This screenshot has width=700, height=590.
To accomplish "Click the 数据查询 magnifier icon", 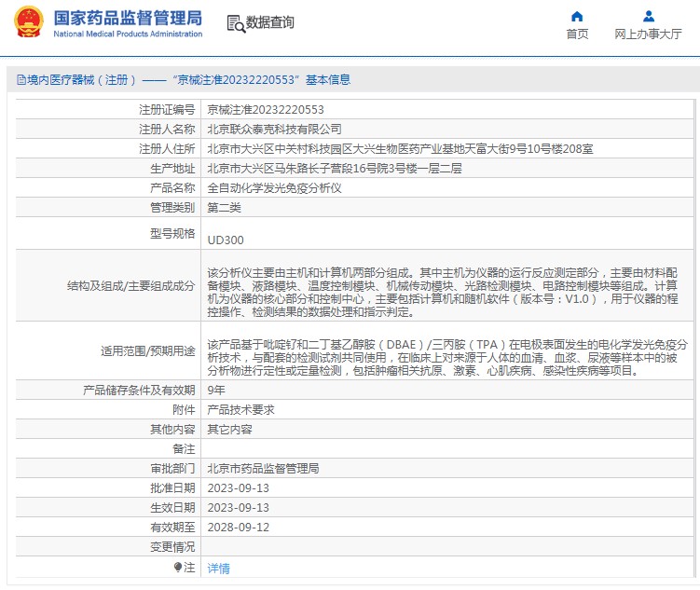I will coord(235,23).
